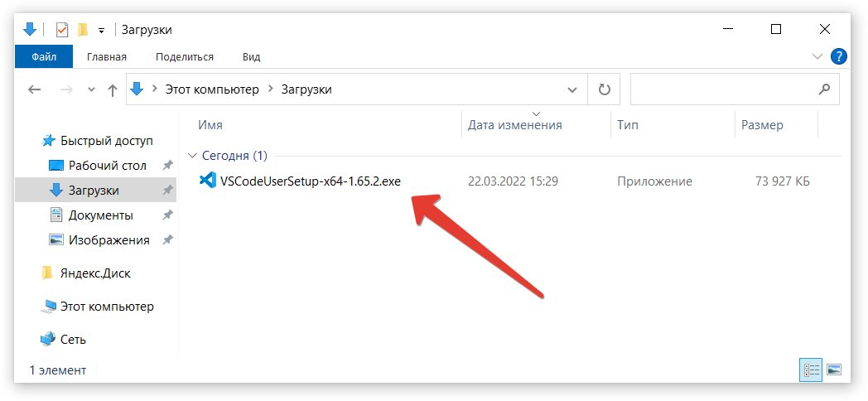Expand the ribbon with the chevron
The height and width of the screenshot is (401, 868).
coord(817,56)
